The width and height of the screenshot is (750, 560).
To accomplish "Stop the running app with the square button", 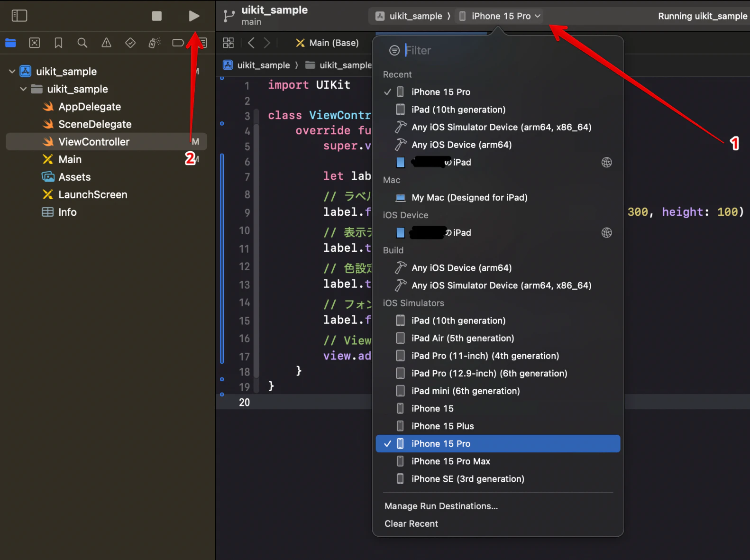I will pos(156,16).
